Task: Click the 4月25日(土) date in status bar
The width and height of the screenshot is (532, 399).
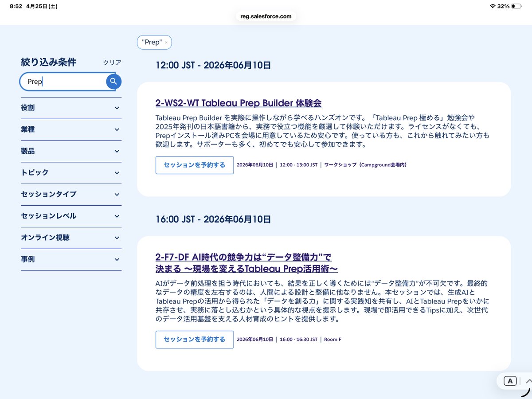Action: click(42, 6)
